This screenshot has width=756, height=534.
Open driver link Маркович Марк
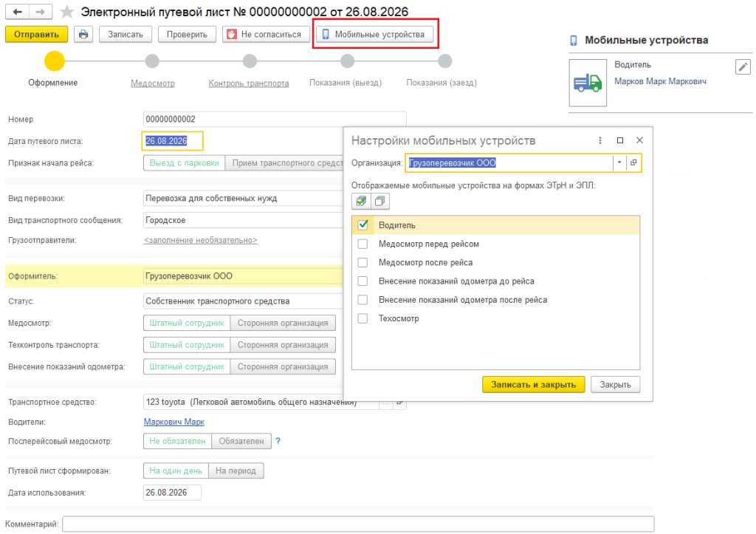[174, 422]
